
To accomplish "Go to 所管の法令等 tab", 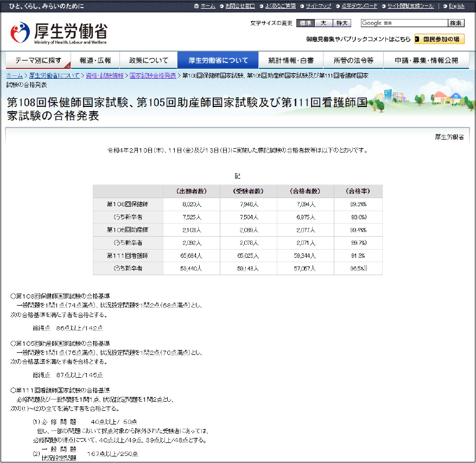I will tap(353, 60).
